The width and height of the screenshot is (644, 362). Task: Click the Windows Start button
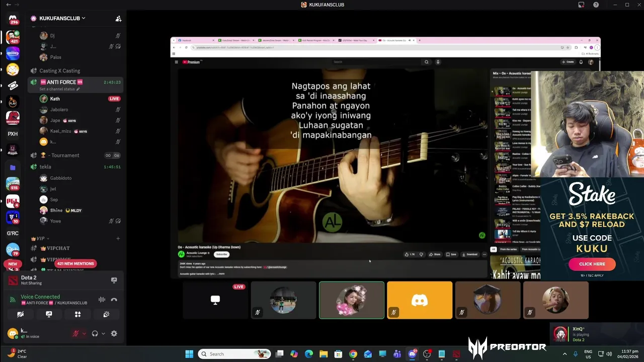pos(189,354)
